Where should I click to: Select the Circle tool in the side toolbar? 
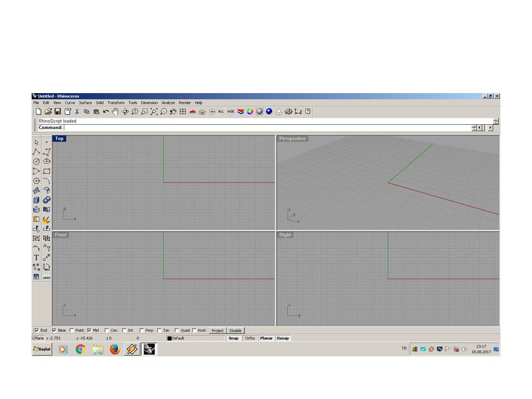37,161
